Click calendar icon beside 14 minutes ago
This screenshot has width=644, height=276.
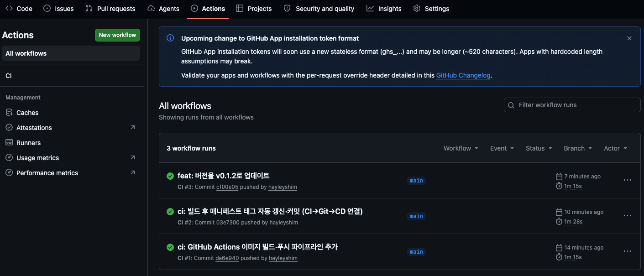(559, 248)
